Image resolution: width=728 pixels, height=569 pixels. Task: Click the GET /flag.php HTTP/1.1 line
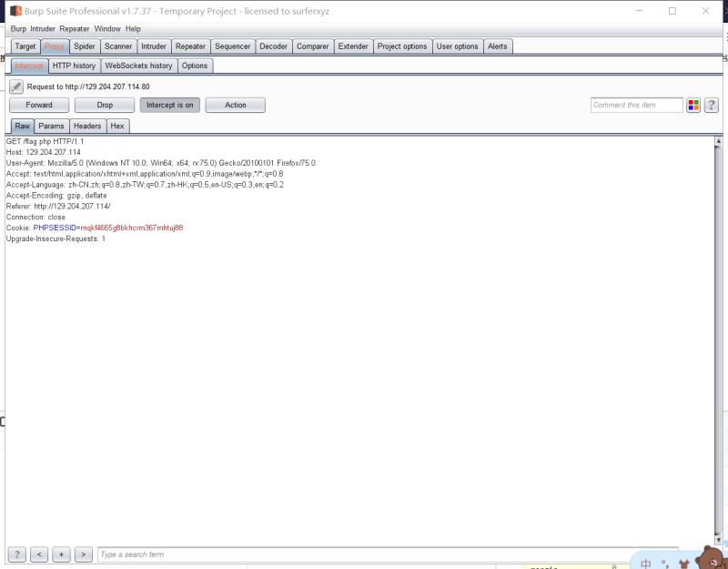pyautogui.click(x=45, y=141)
